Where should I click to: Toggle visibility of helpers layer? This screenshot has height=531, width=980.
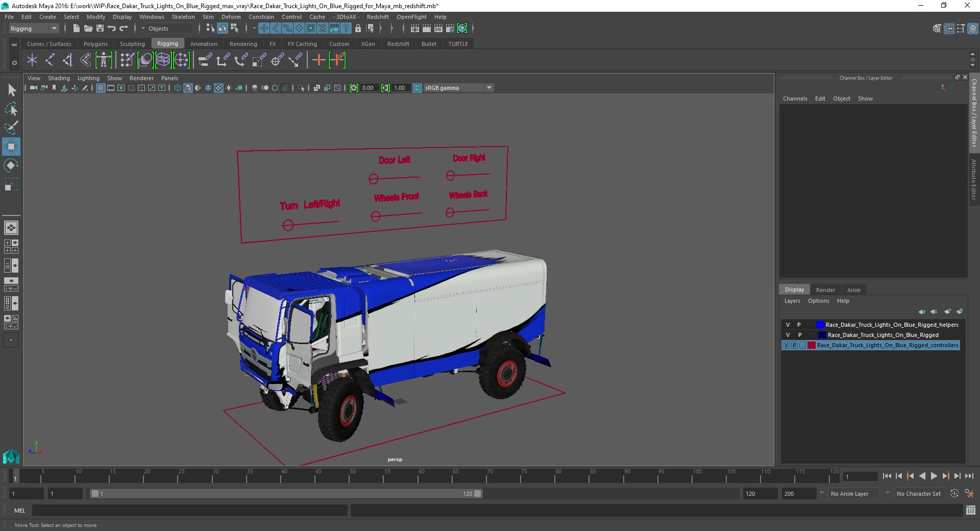click(x=788, y=325)
